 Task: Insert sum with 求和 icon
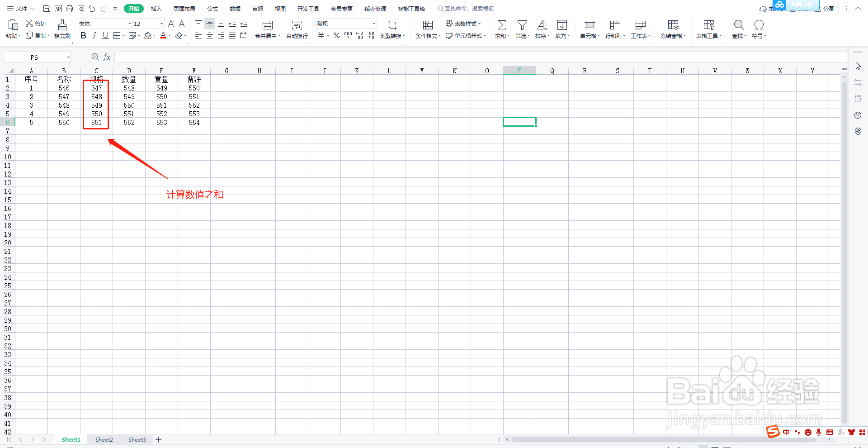[502, 25]
